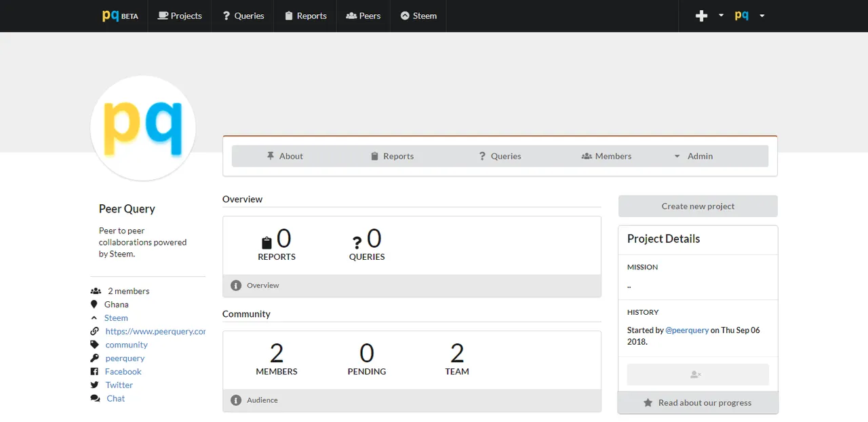Click the disabled leave-project user icon button

point(698,375)
